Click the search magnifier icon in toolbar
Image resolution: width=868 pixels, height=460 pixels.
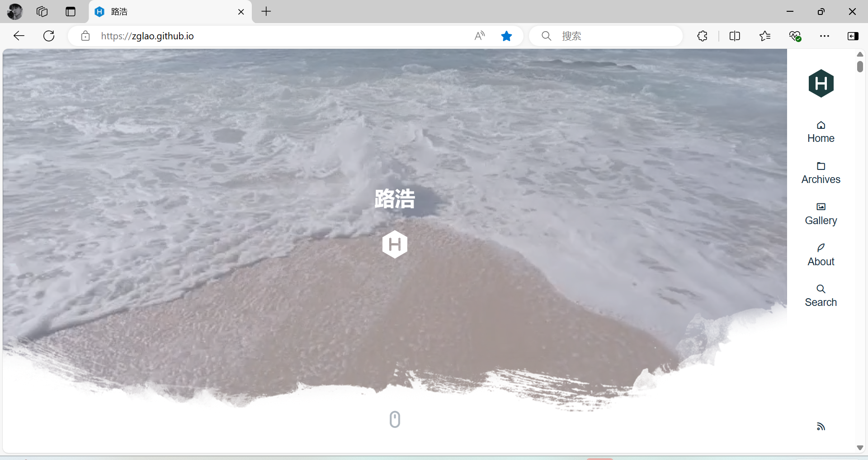click(547, 36)
